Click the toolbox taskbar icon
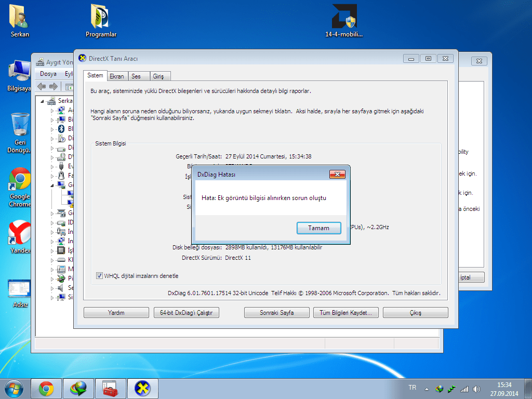 (111, 389)
